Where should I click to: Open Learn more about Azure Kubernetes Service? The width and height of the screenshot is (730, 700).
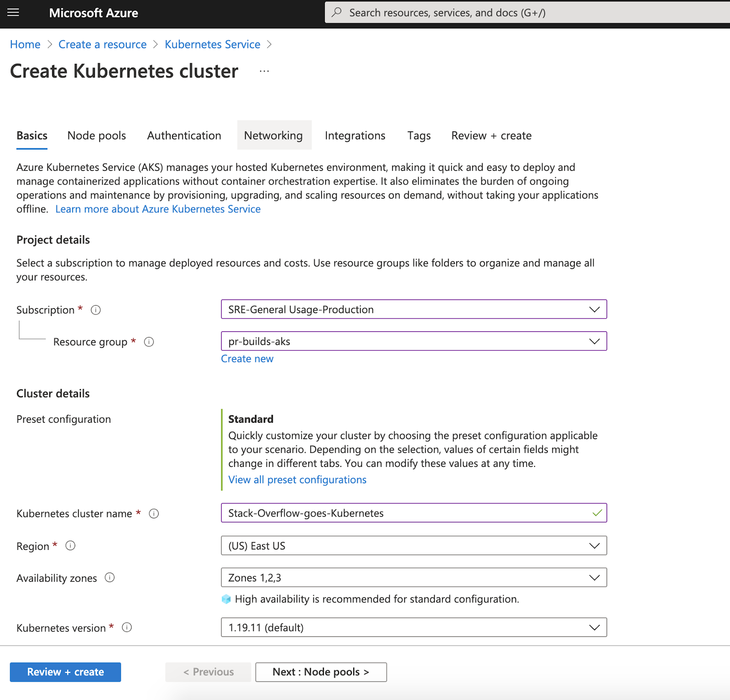[x=158, y=209]
